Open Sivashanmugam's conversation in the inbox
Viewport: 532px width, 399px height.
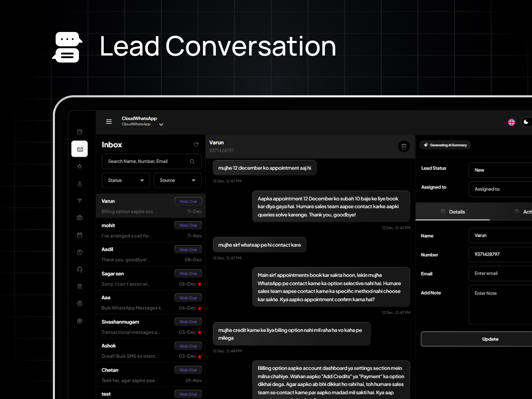coord(151,327)
